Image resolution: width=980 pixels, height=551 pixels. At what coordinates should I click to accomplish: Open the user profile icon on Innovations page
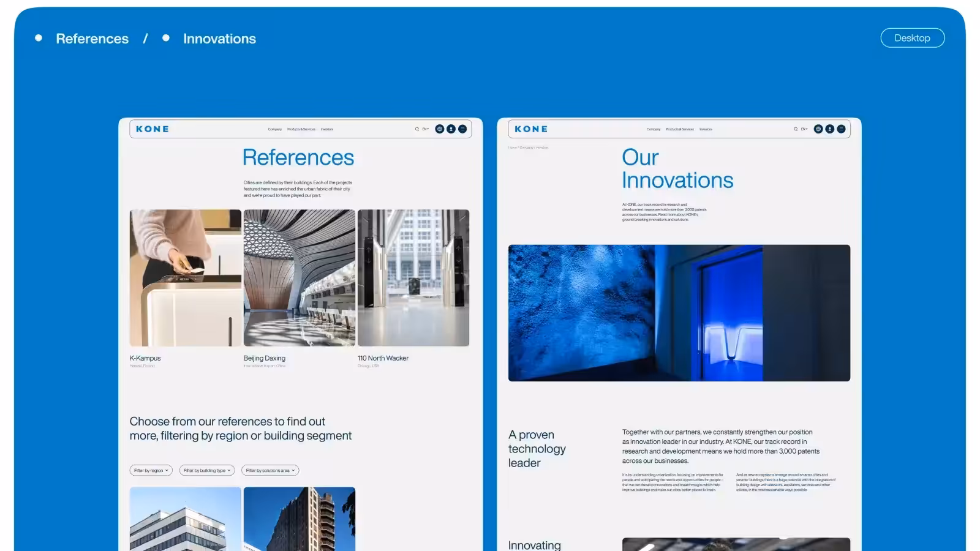829,129
